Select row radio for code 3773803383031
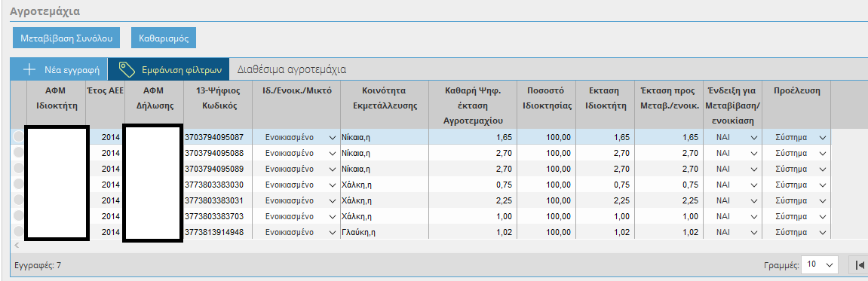Viewport: 868px width, 281px height. 18,200
